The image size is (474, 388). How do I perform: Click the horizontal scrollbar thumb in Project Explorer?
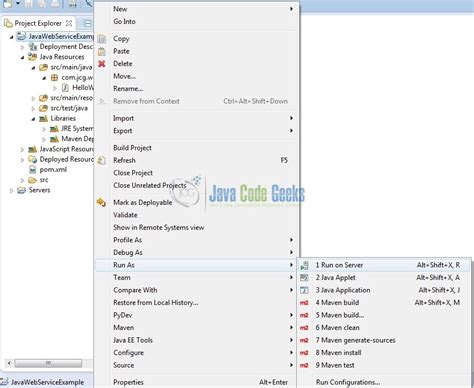48,363
